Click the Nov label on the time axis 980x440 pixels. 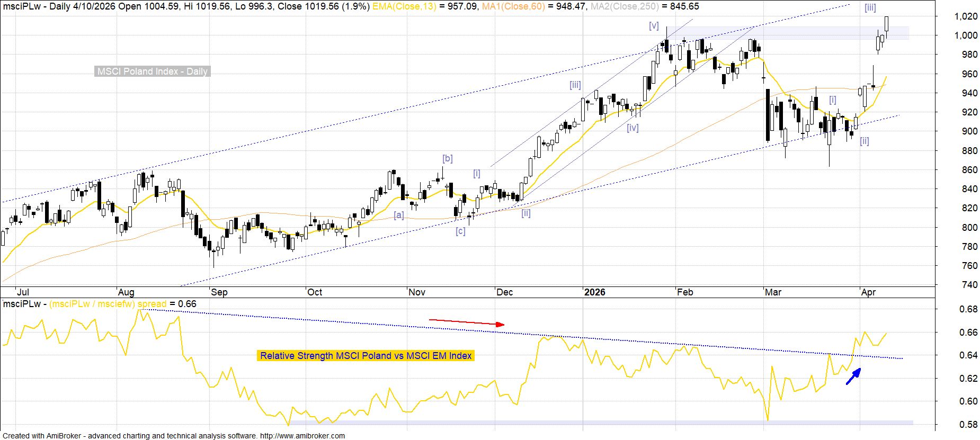tap(417, 292)
